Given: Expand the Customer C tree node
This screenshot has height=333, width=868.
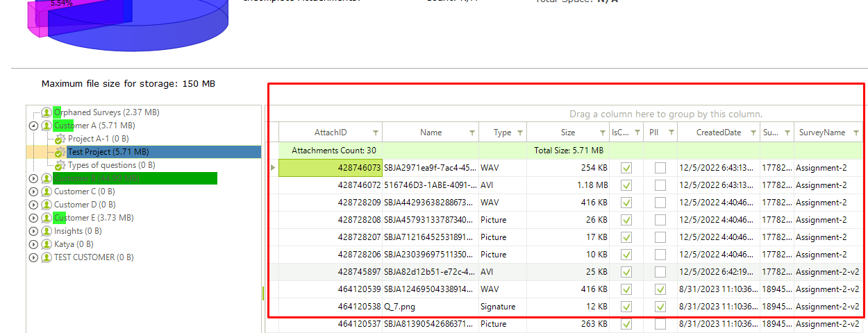Looking at the screenshot, I should (x=33, y=191).
